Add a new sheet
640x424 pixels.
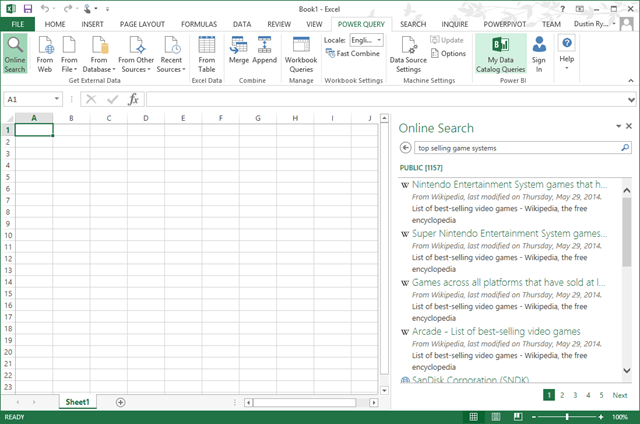tap(120, 402)
